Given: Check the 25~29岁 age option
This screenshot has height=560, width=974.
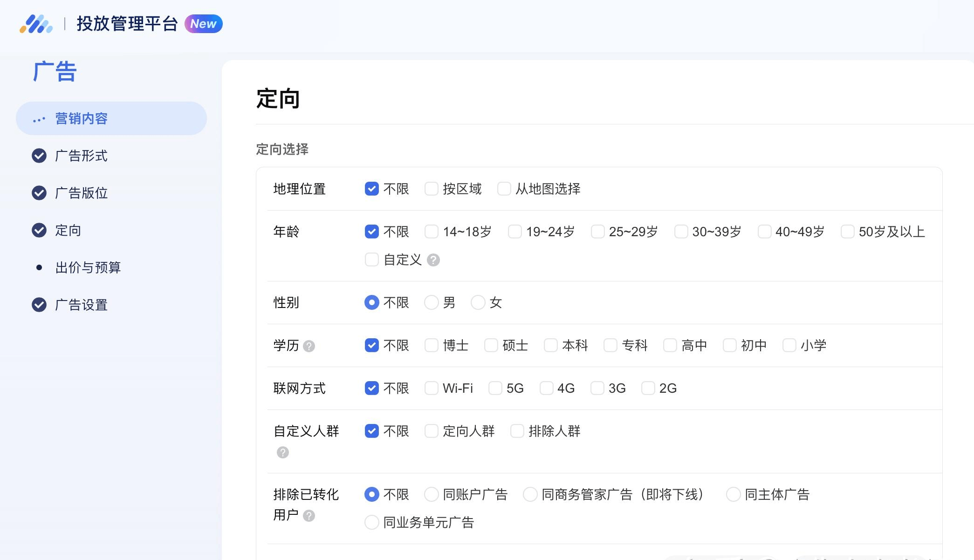Looking at the screenshot, I should point(598,232).
